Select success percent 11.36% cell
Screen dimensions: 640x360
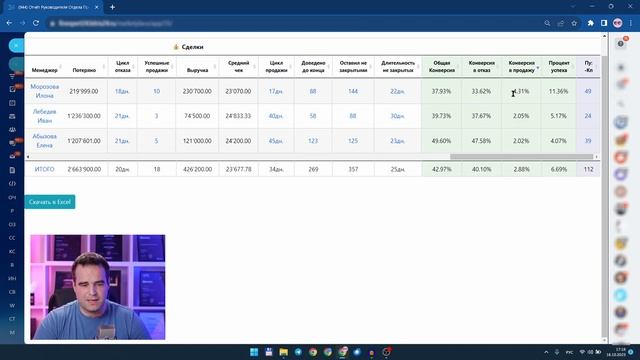coord(559,91)
